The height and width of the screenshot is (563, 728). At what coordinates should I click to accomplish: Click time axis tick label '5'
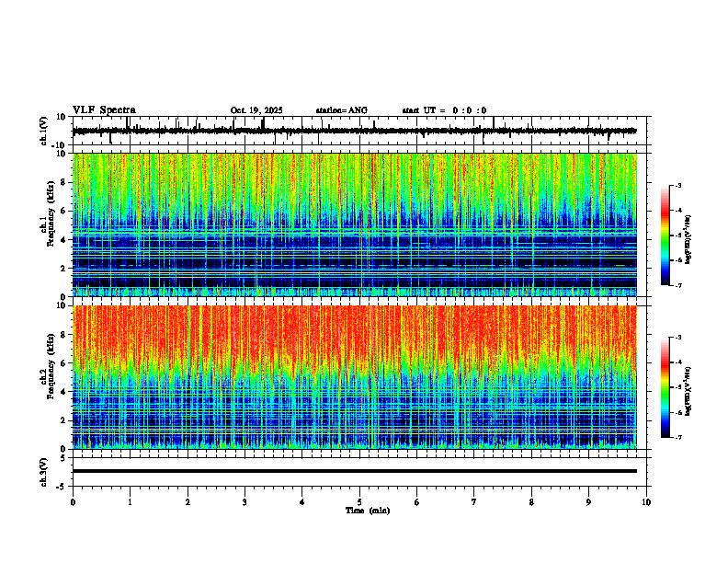click(x=359, y=502)
